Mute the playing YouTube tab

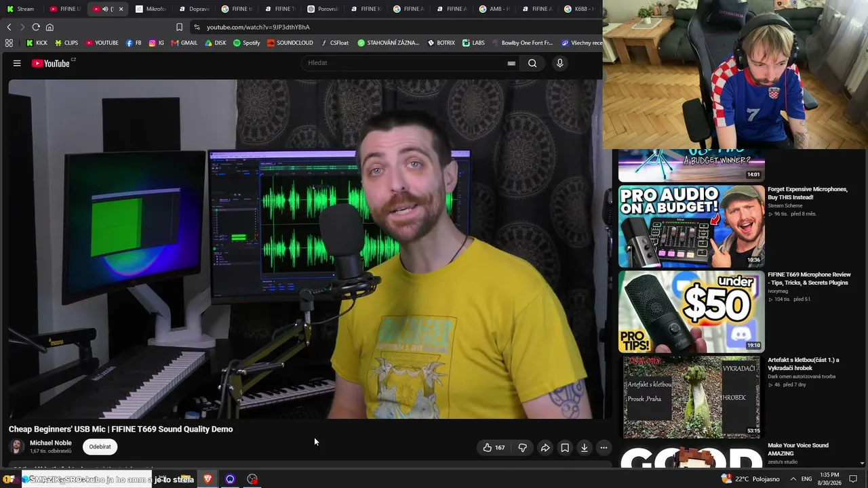click(105, 9)
